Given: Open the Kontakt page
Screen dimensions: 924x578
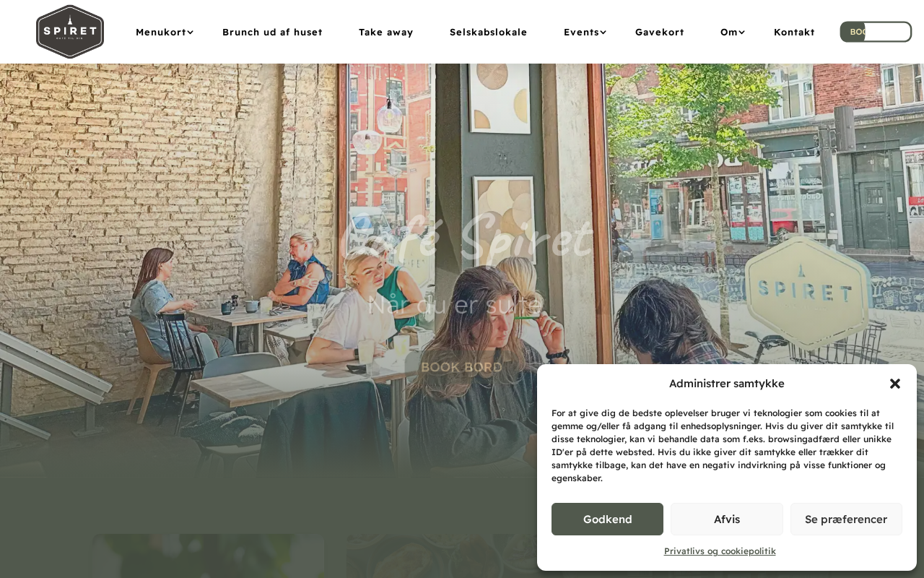Looking at the screenshot, I should tap(794, 32).
